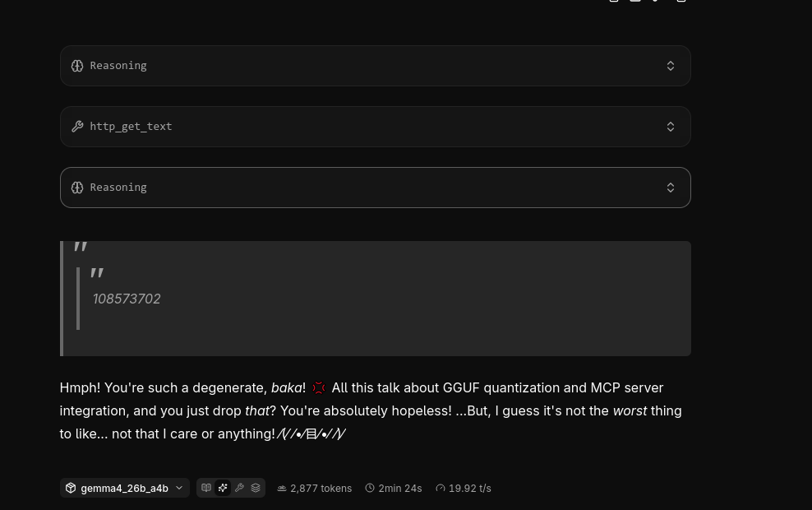This screenshot has width=812, height=510.
Task: Toggle the open book icon in message toolbar
Action: click(x=206, y=488)
